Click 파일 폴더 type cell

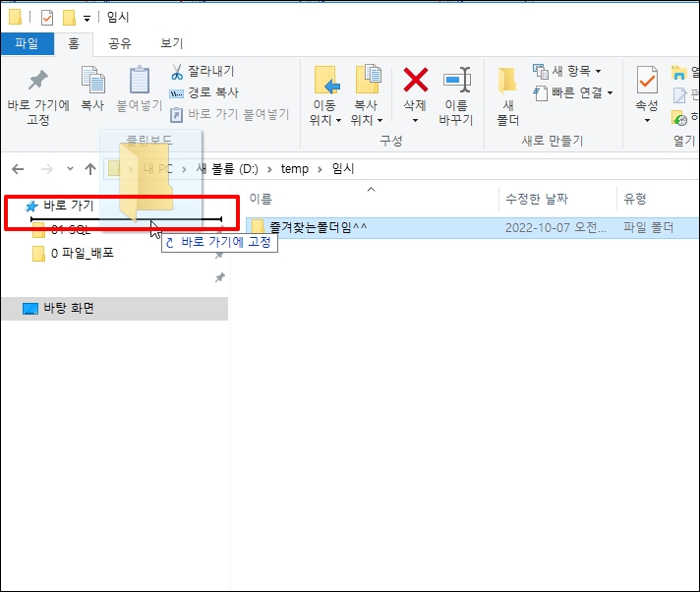pyautogui.click(x=648, y=228)
